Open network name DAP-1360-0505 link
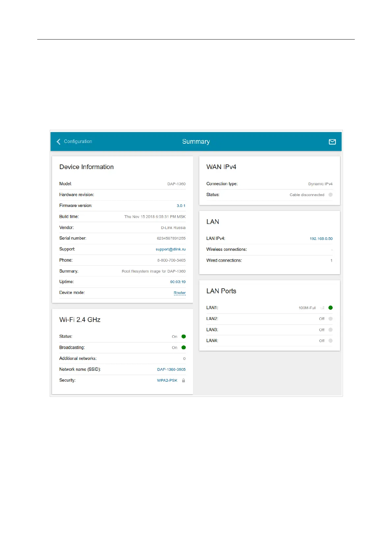392x555 pixels. pyautogui.click(x=171, y=369)
